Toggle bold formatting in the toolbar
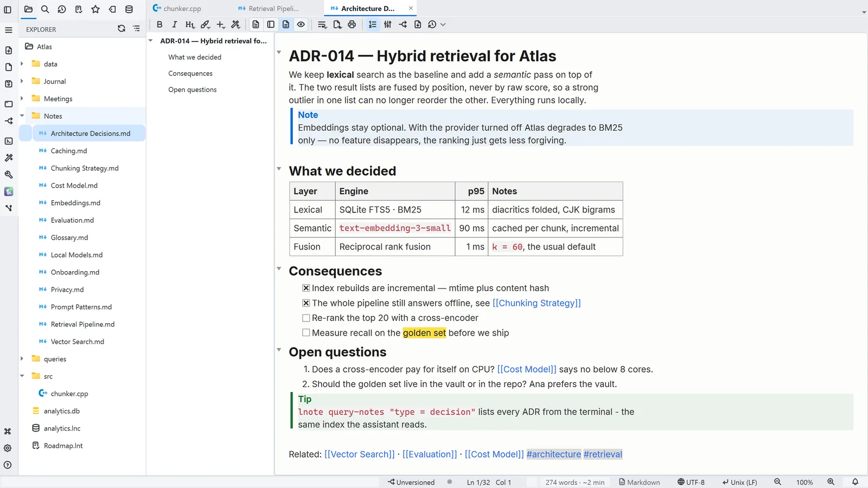The height and width of the screenshot is (488, 868). click(x=159, y=24)
